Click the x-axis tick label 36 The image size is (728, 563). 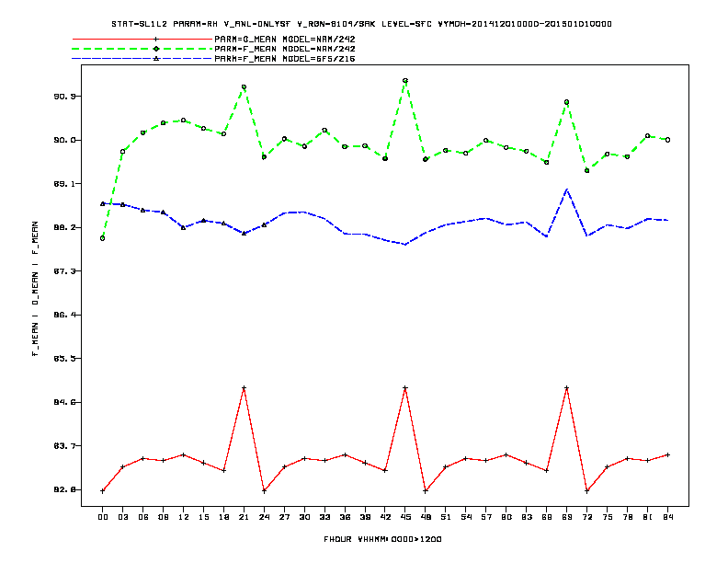pos(345,517)
